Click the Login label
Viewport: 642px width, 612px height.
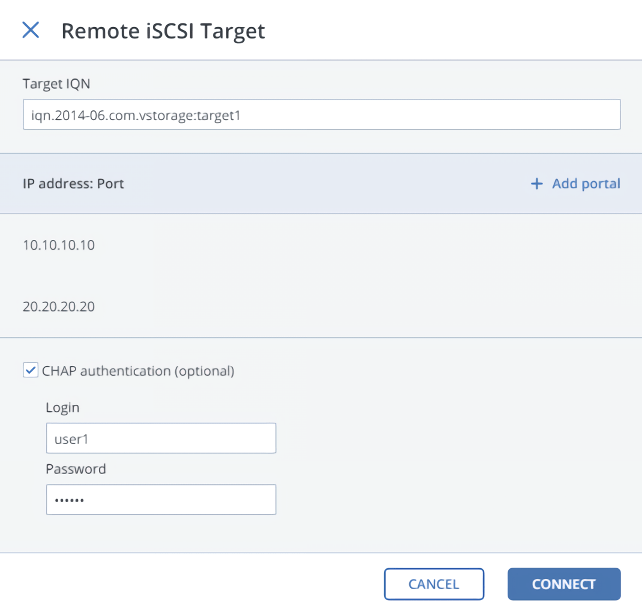tap(63, 408)
